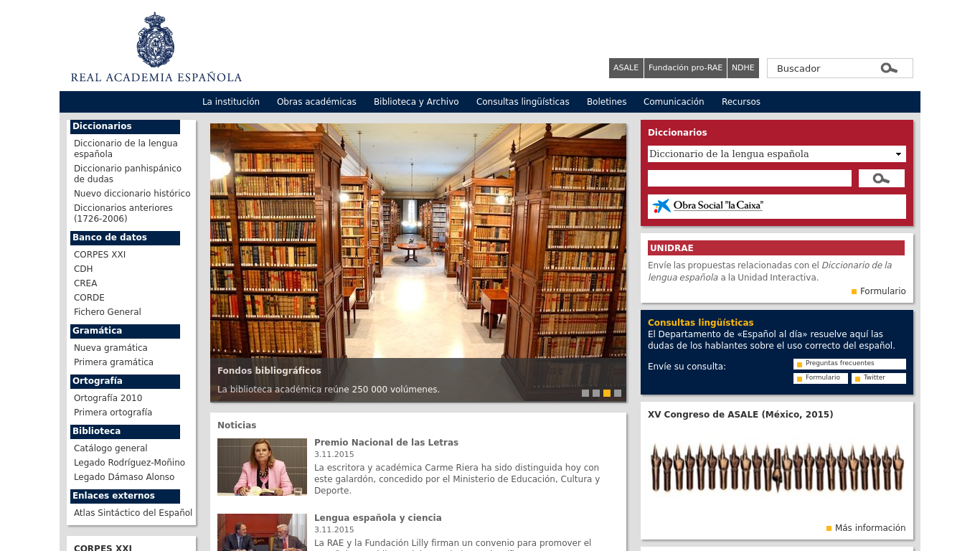Screen dimensions: 980x551
Task: Open the La institución menu
Action: (x=231, y=102)
